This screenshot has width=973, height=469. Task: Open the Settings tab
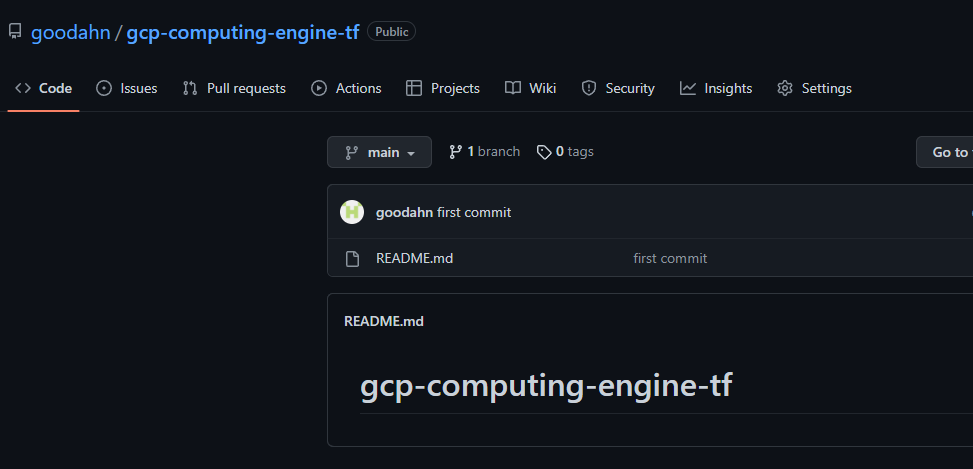click(x=814, y=89)
